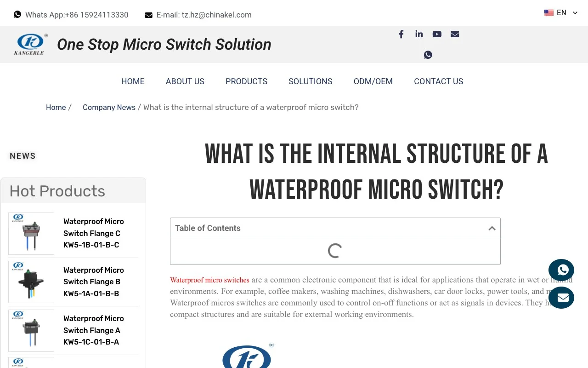The width and height of the screenshot is (588, 368).
Task: Click the NEWS label in sidebar
Action: 23,156
